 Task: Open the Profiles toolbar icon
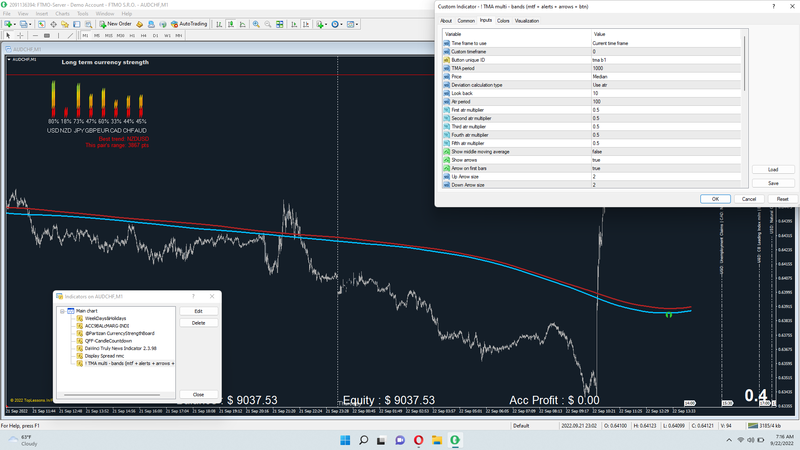23,24
